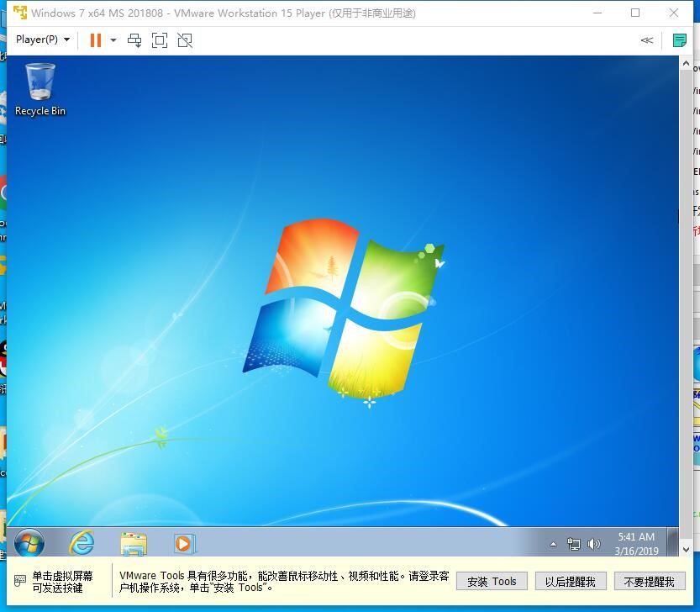Image resolution: width=700 pixels, height=612 pixels.
Task: Expand the power options dropdown arrow
Action: [x=113, y=40]
